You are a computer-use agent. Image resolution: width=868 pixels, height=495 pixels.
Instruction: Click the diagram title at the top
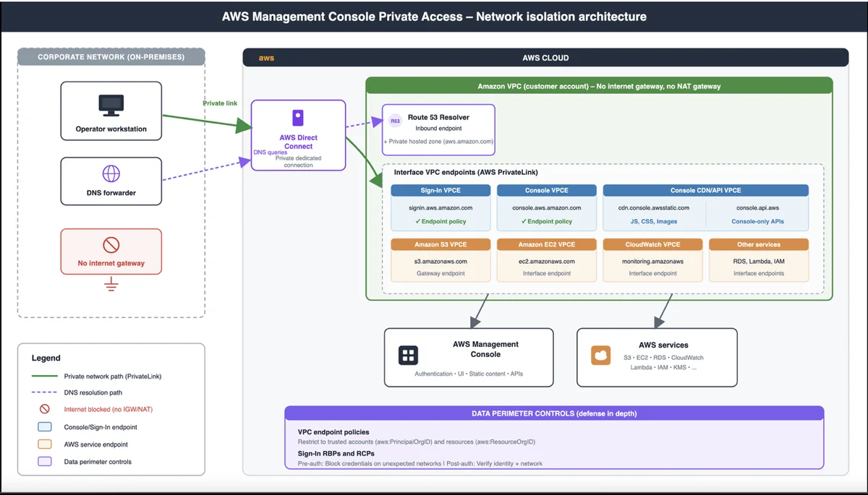(434, 16)
